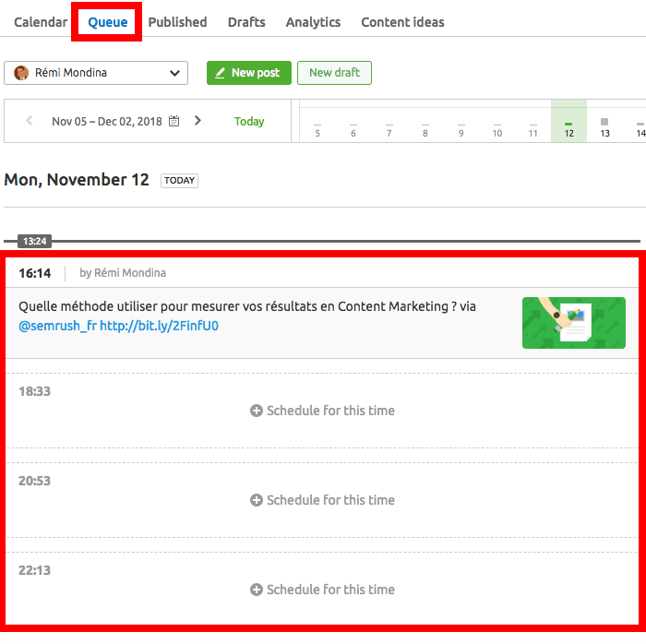Click the plus icon in the 18:33 slot
646x644 pixels.
tap(257, 411)
